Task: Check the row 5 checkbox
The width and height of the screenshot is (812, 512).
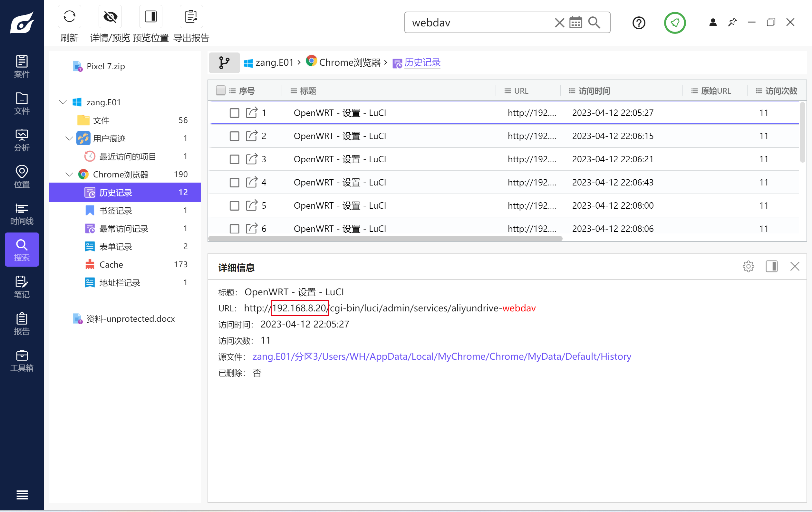Action: pos(234,206)
